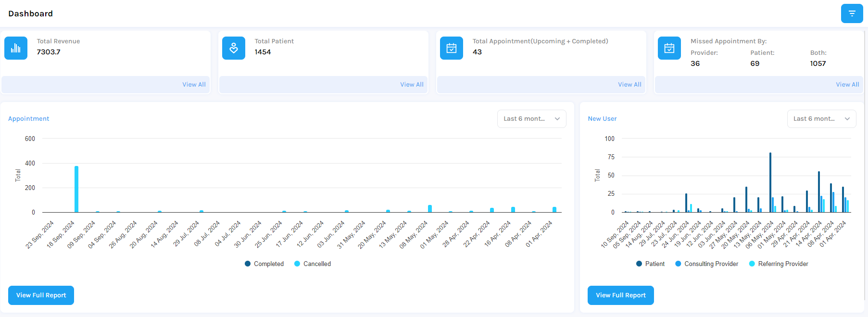View Full Report for the Appointment chart
The image size is (868, 317).
point(41,295)
